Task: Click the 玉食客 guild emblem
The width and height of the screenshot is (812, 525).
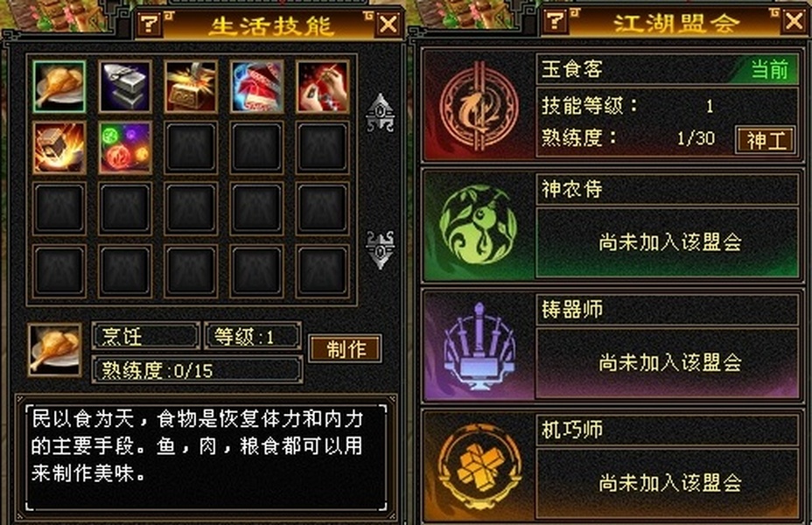Action: click(x=479, y=107)
